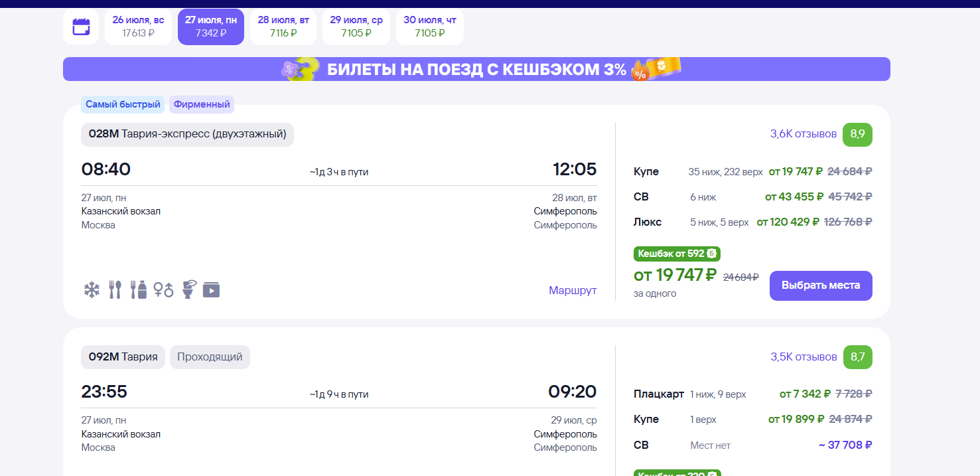Open the calendar date picker icon
The width and height of the screenshot is (980, 476).
(x=81, y=27)
